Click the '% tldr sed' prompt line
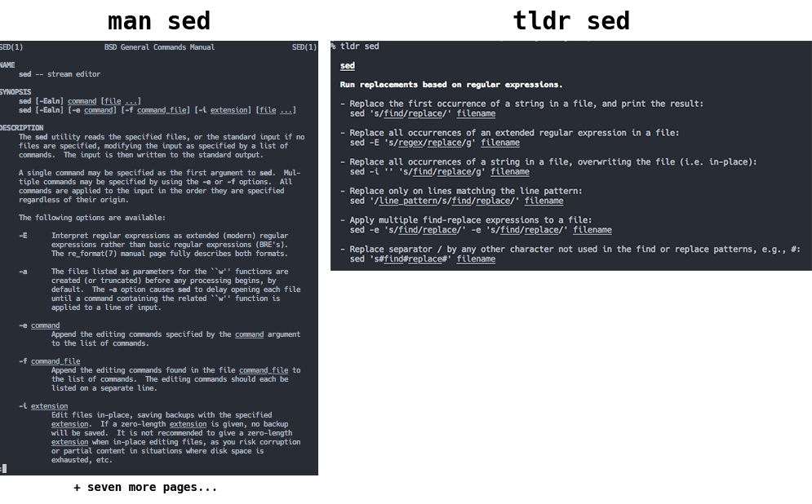 355,46
